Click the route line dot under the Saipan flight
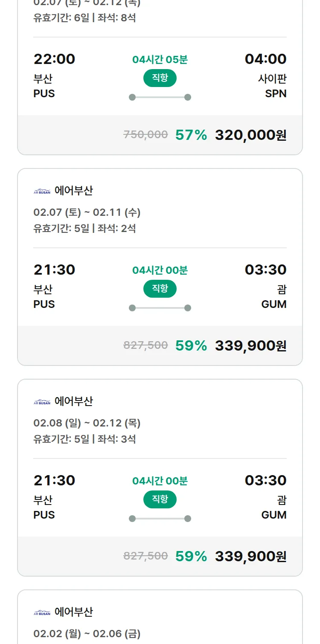 (x=131, y=97)
